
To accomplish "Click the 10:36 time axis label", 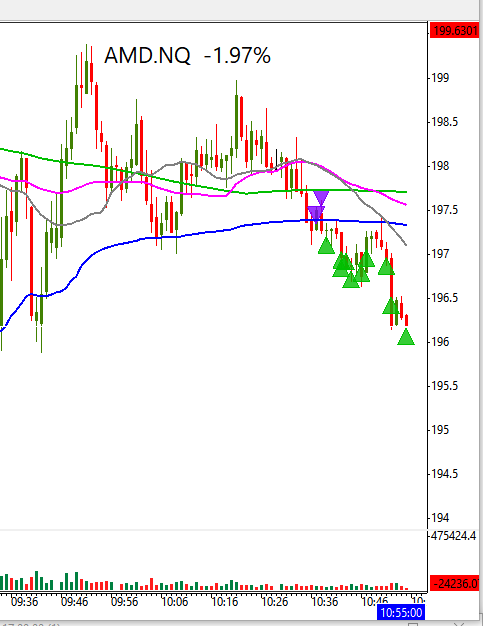I will 324,601.
